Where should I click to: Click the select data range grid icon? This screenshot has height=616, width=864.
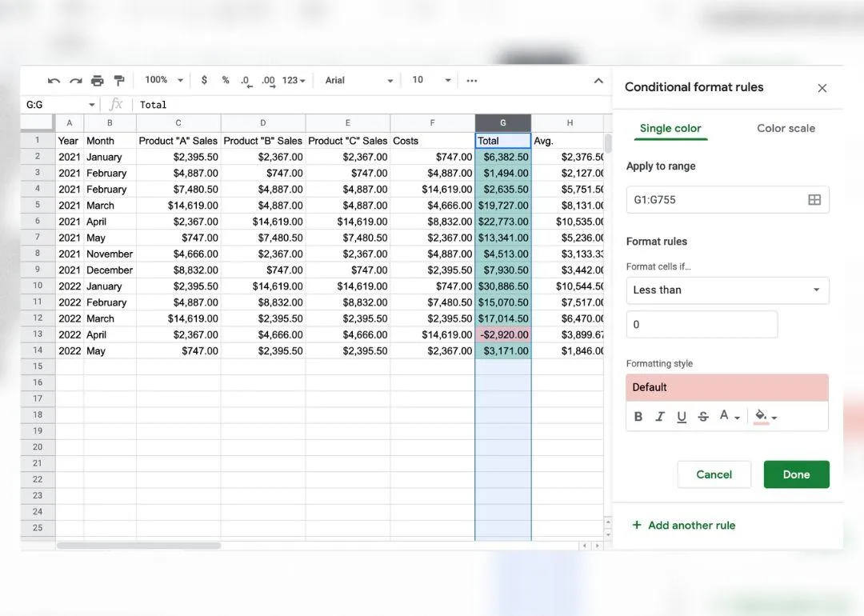814,199
